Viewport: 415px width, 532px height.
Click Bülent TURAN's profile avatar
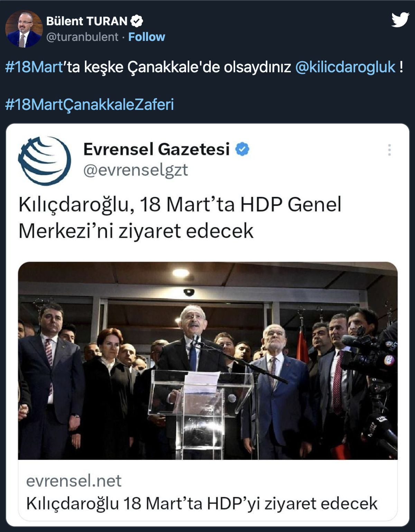(24, 29)
